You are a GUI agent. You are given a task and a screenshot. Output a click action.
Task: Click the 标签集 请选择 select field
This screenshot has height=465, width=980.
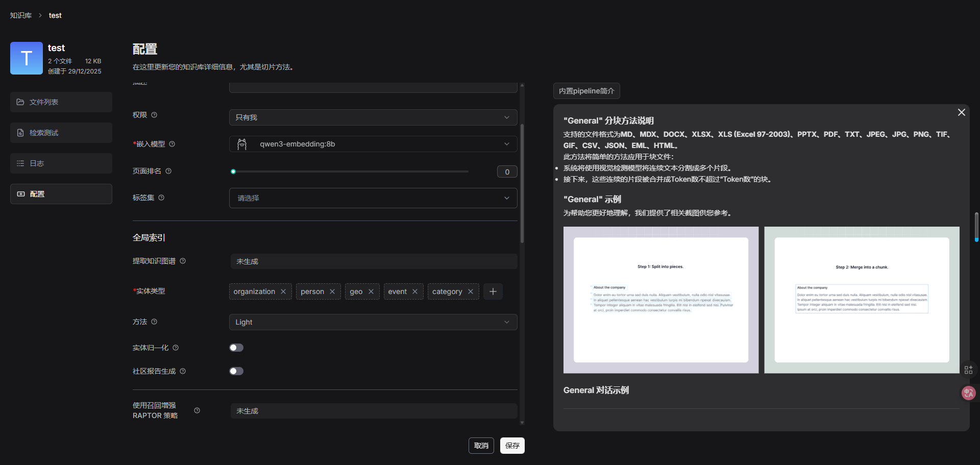pyautogui.click(x=373, y=198)
